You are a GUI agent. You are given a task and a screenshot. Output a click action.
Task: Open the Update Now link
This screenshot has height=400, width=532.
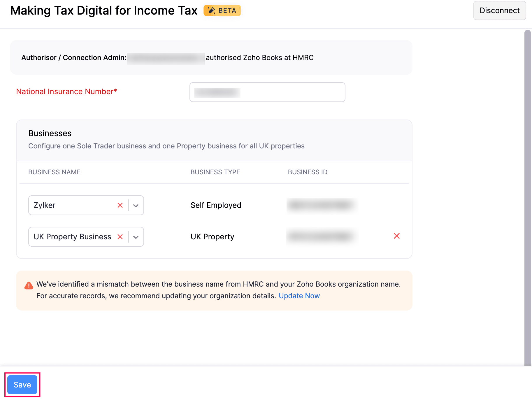click(x=299, y=296)
